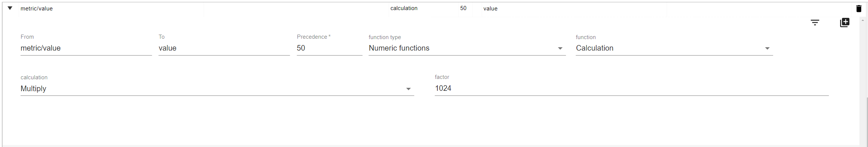Open the function dropdown arrow
868x147 pixels.
pos(767,48)
